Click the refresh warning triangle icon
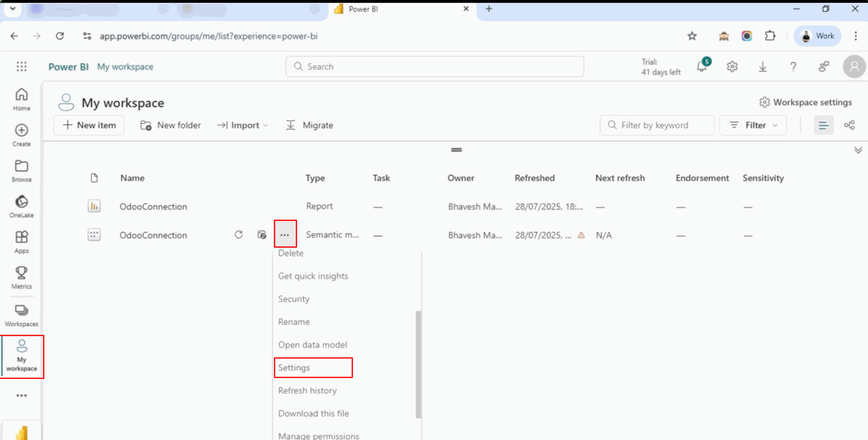This screenshot has width=868, height=440. click(581, 235)
